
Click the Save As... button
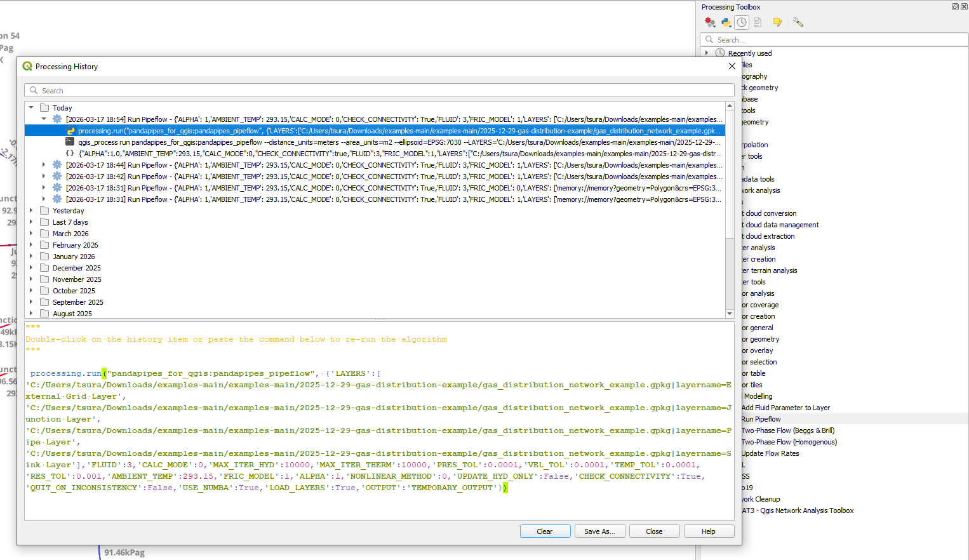point(599,531)
